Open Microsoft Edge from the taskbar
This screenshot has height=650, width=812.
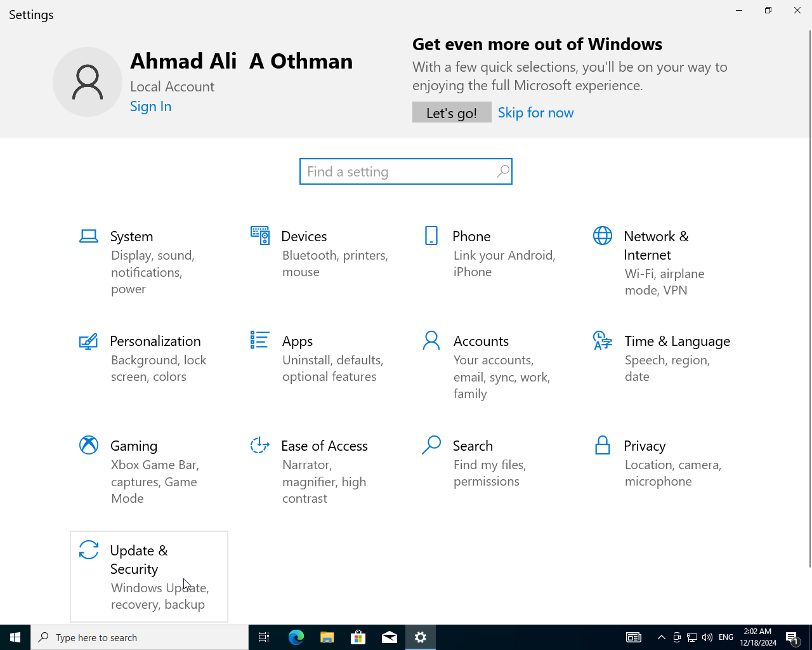click(296, 637)
